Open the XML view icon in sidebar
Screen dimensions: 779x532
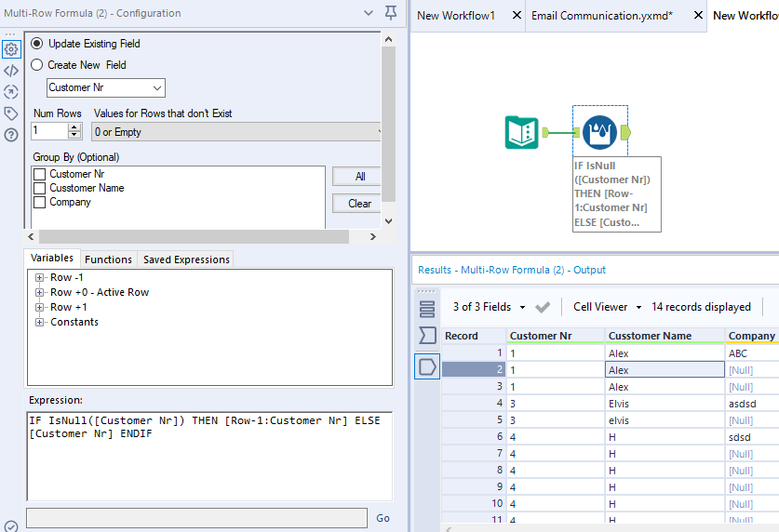pyautogui.click(x=11, y=71)
